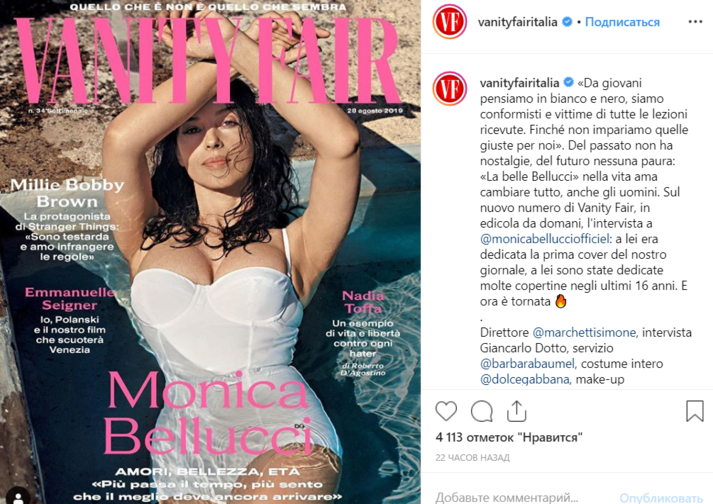Open the @barbarabaumel mention
This screenshot has height=504, width=713.
(x=527, y=363)
